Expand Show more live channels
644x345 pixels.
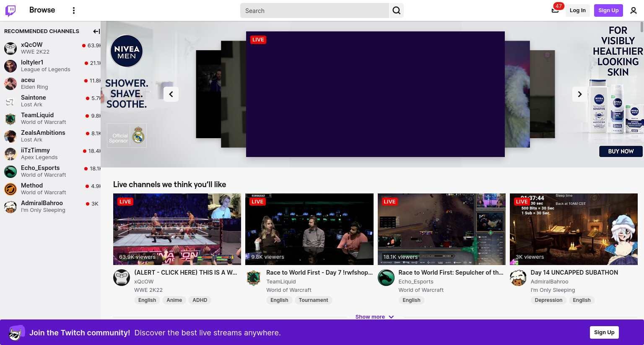tap(374, 317)
